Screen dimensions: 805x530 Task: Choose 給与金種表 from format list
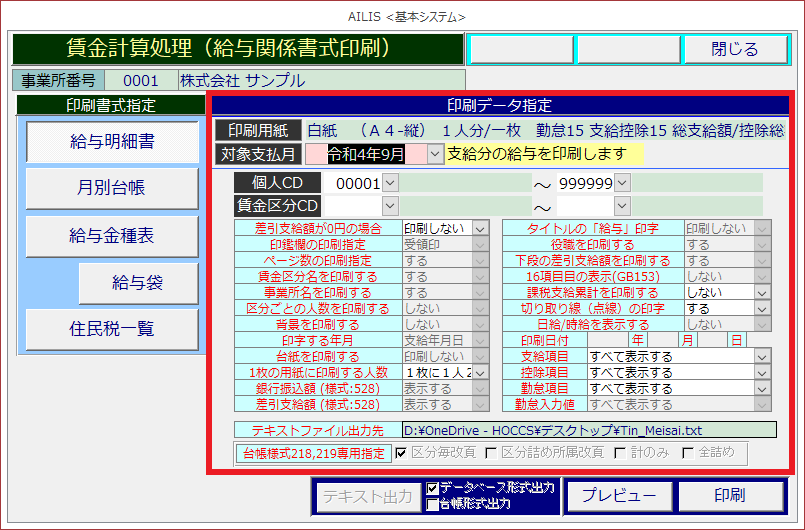pyautogui.click(x=111, y=236)
